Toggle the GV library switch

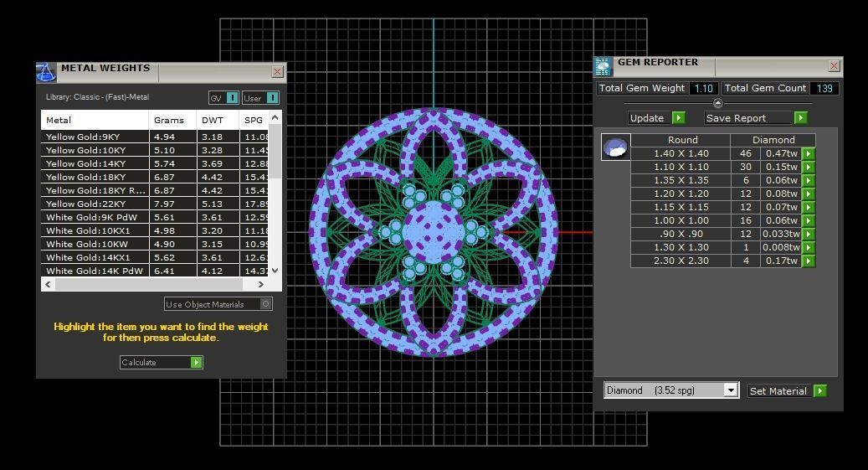click(x=233, y=97)
